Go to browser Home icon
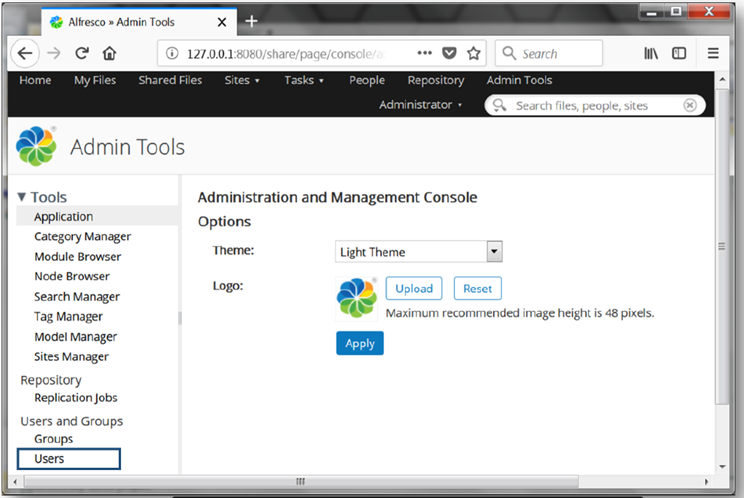This screenshot has height=498, width=744. 109,54
